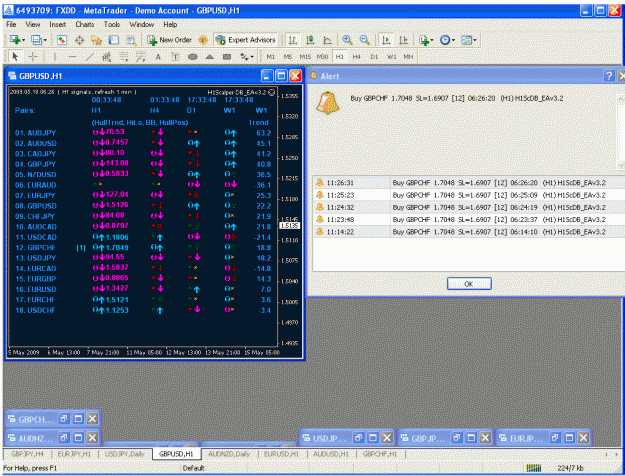Select the Ellipse drawing tool
The image size is (625, 476).
coord(193,57)
